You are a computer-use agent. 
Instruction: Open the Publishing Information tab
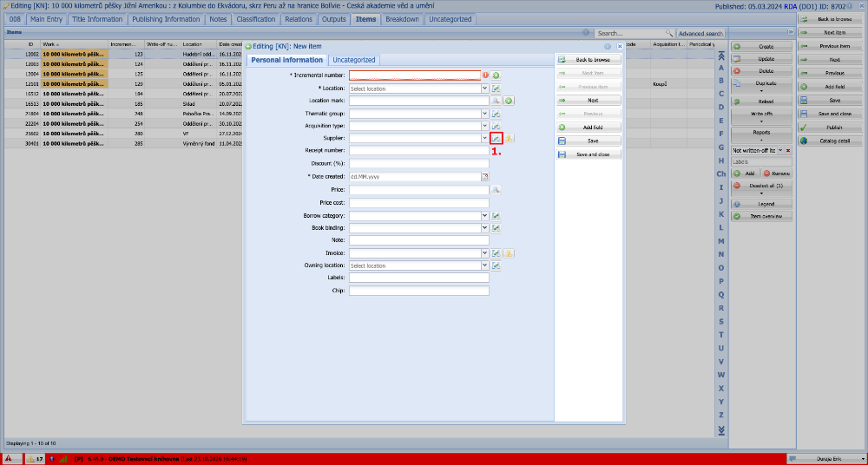coord(166,19)
